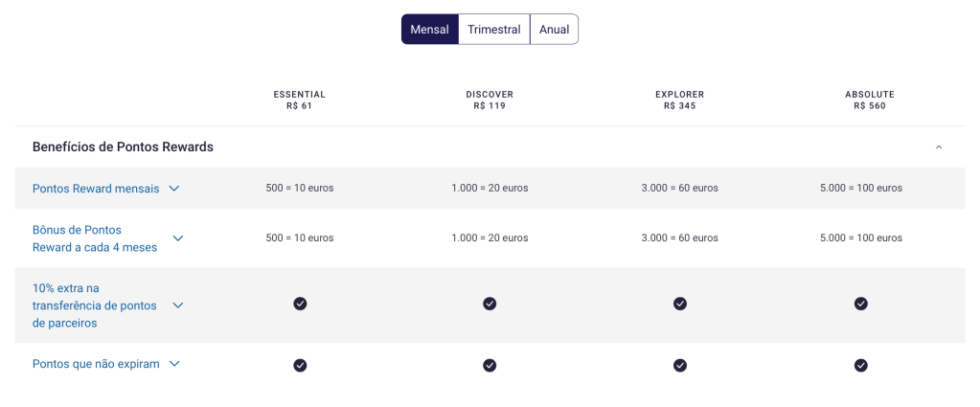The width and height of the screenshot is (980, 407).
Task: Click Essential checkmark for non-expiring points
Action: coord(300,365)
